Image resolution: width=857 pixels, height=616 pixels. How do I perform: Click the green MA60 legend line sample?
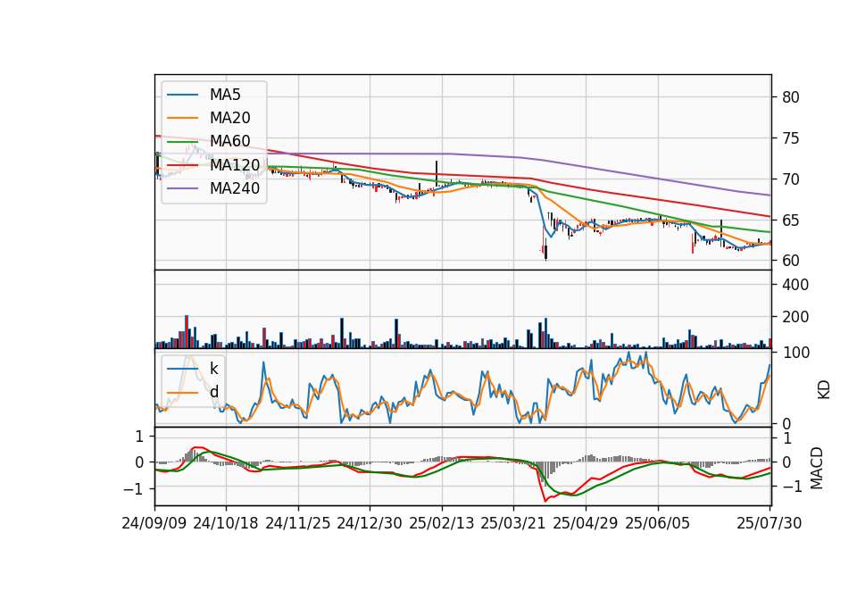pos(182,142)
